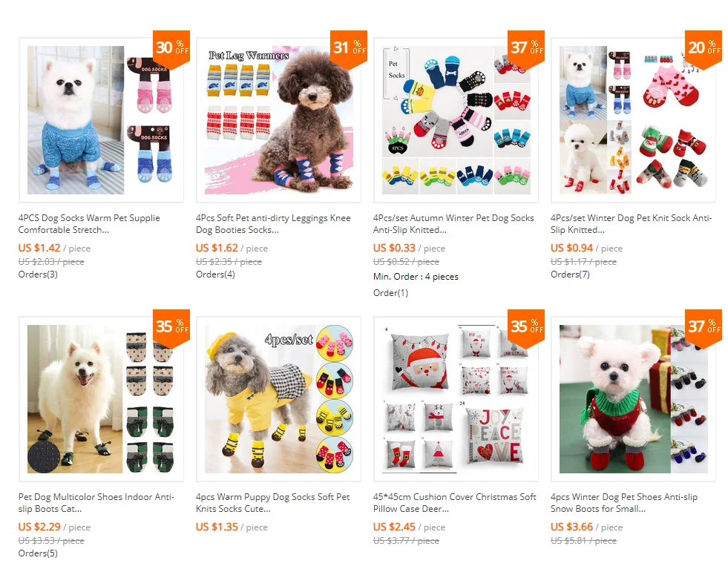
Task: Select the Winter Dog Knit Sock product image
Action: pos(633,120)
